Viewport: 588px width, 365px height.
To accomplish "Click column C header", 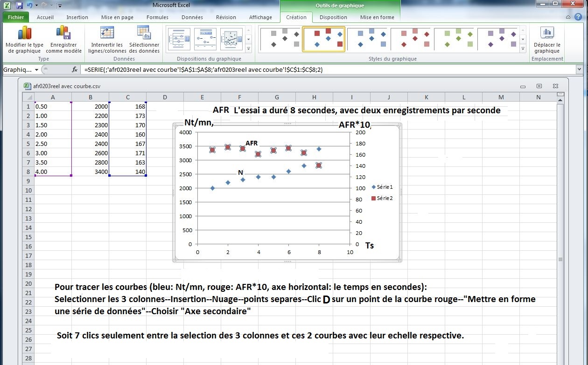I will [x=127, y=97].
